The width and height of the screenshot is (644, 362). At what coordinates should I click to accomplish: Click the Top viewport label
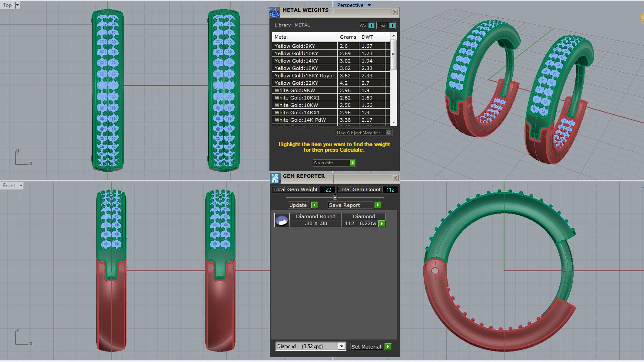tap(7, 5)
